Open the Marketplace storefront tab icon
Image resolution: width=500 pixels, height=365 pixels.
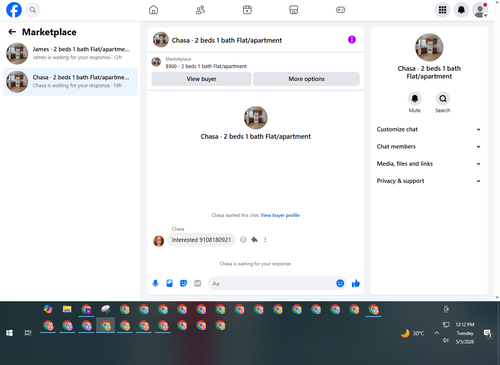tap(294, 10)
